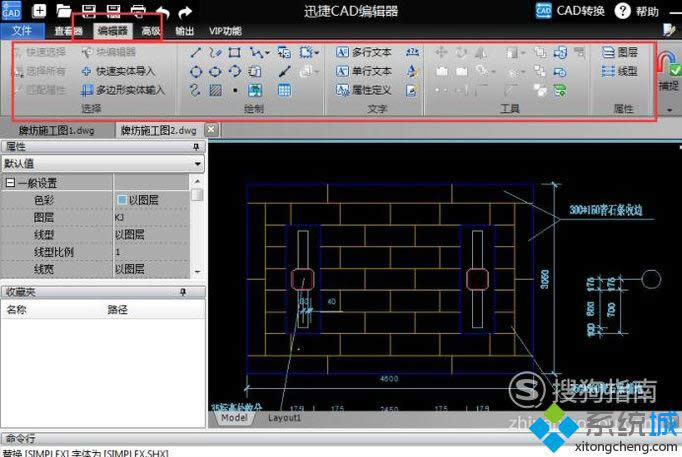Switch to the 高级 tab
This screenshot has width=682, height=457.
pyautogui.click(x=151, y=31)
